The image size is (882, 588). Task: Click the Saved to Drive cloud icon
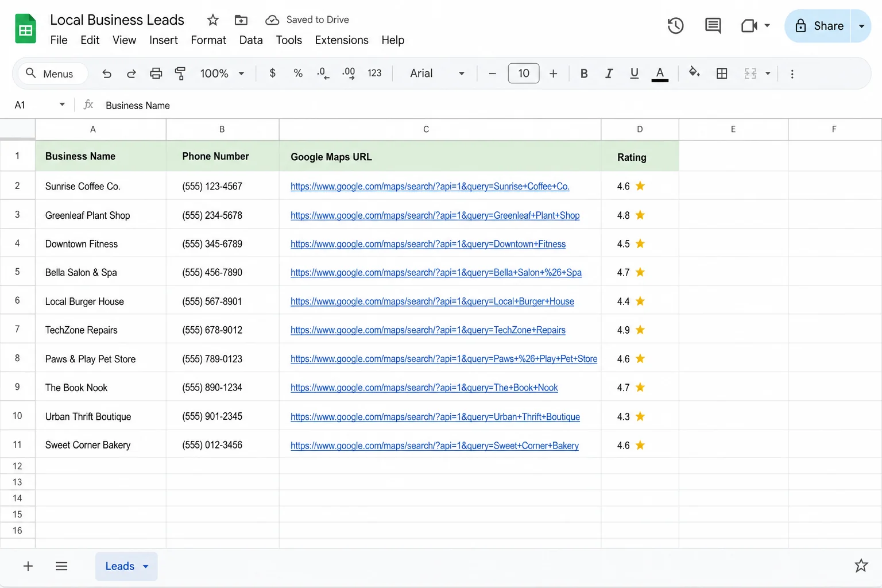pos(272,20)
